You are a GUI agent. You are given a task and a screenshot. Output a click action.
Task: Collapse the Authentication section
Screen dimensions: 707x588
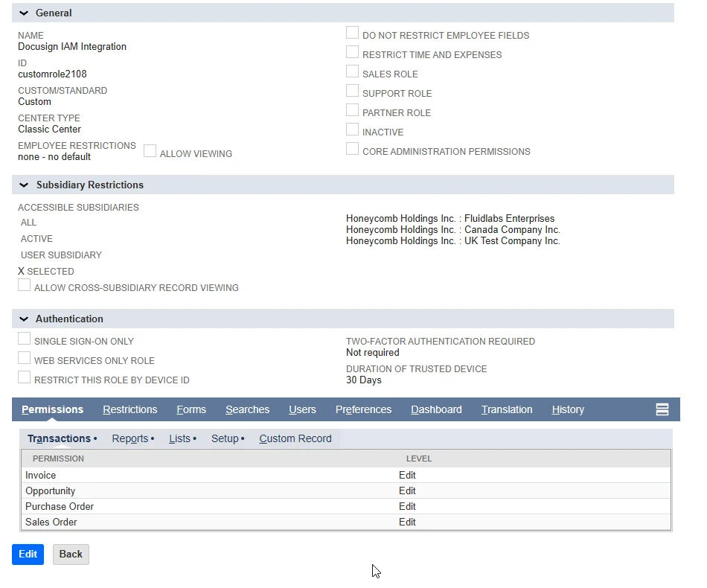click(24, 319)
